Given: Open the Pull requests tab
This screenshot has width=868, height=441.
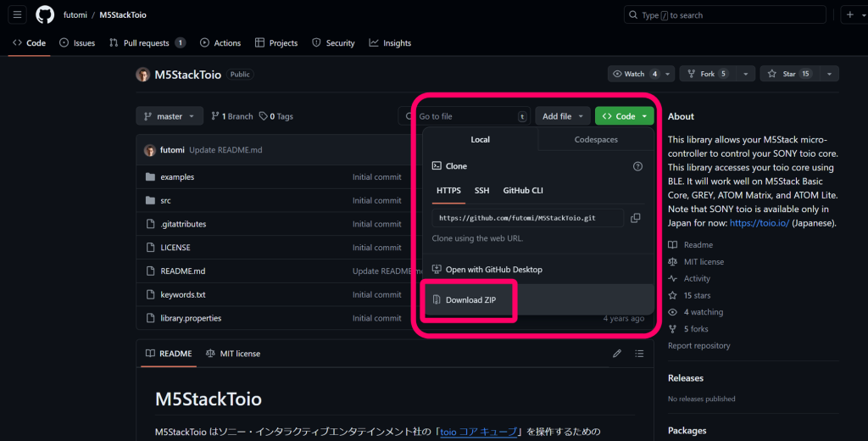Looking at the screenshot, I should pos(147,42).
